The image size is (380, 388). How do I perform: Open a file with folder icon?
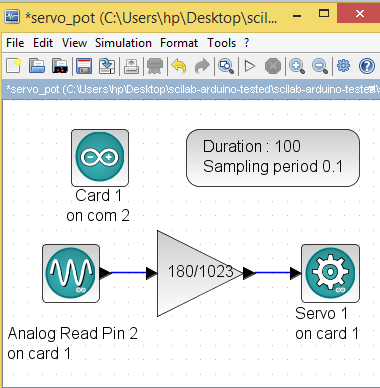pos(37,66)
